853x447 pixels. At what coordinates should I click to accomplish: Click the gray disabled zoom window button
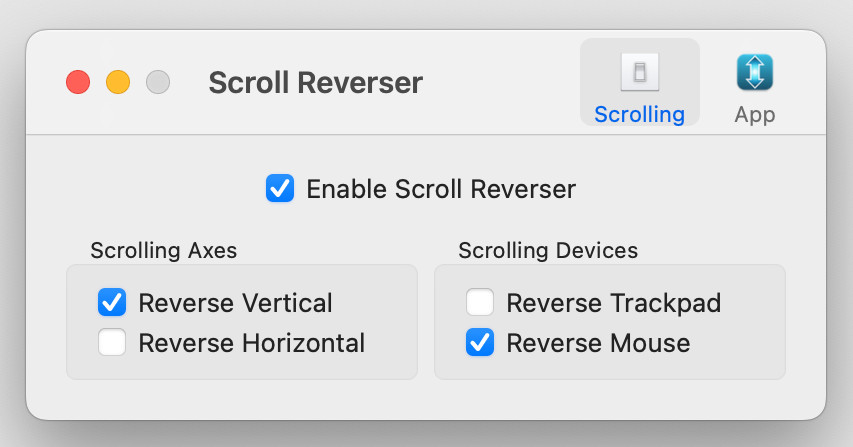158,82
